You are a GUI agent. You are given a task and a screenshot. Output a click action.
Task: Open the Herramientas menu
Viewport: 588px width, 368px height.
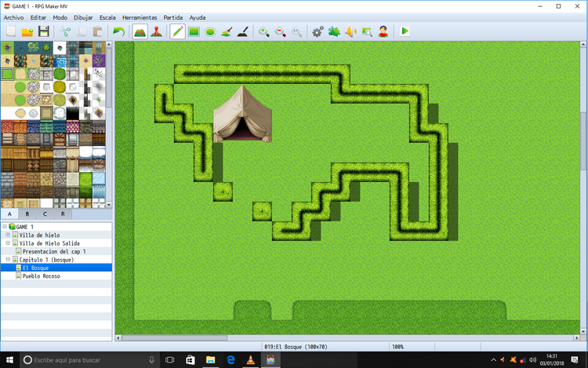[x=140, y=17]
